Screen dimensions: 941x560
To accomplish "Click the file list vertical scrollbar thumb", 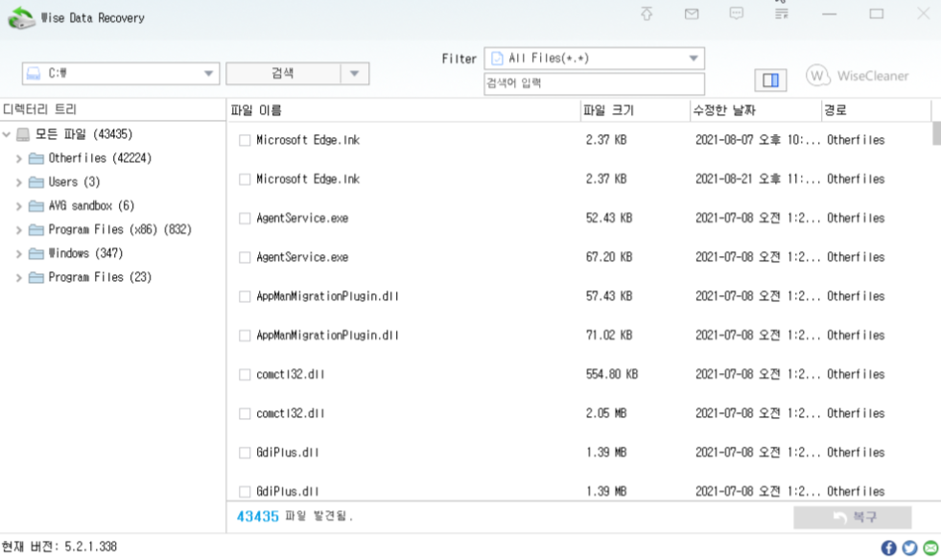I will coord(936,133).
